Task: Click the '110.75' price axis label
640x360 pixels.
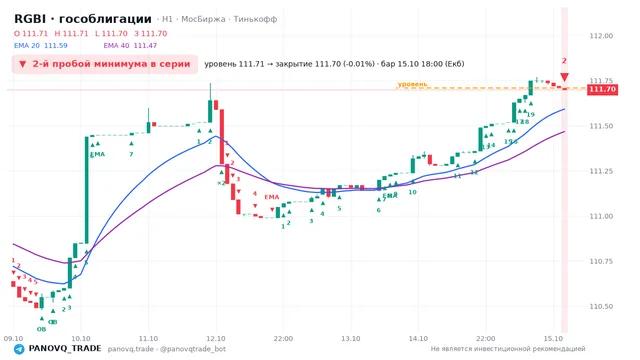Action: click(601, 261)
